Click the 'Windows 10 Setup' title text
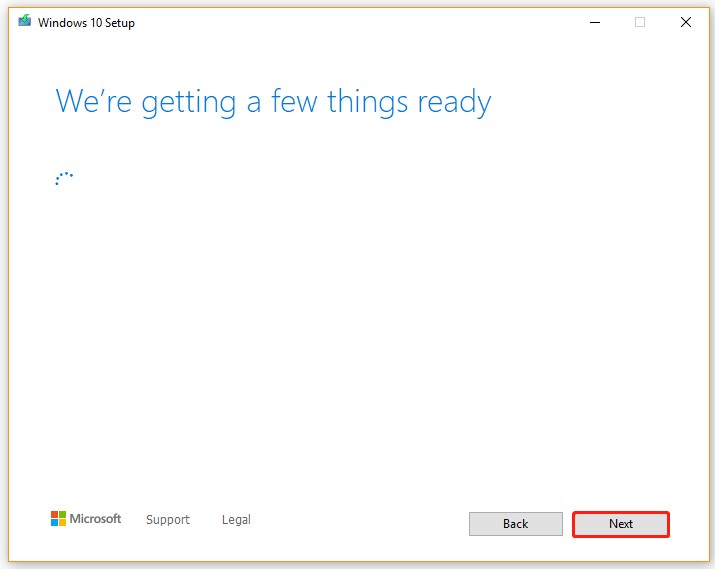Screen dimensions: 715x569 coord(86,23)
